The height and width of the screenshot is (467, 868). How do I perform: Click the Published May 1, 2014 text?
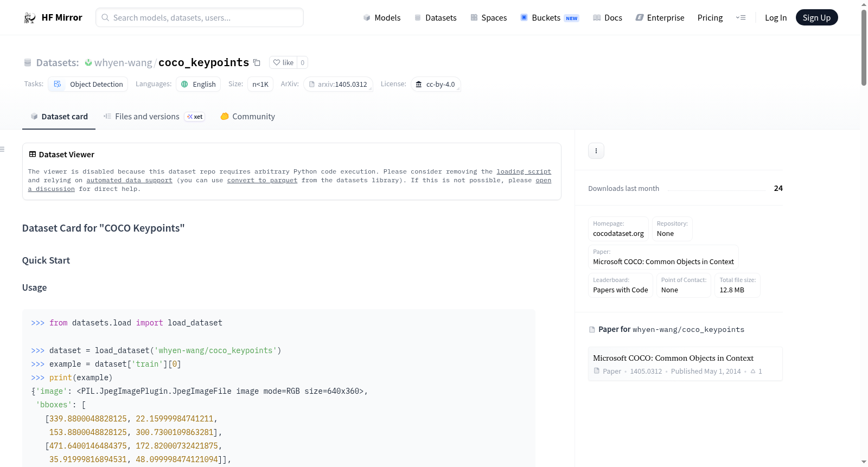[x=706, y=372]
